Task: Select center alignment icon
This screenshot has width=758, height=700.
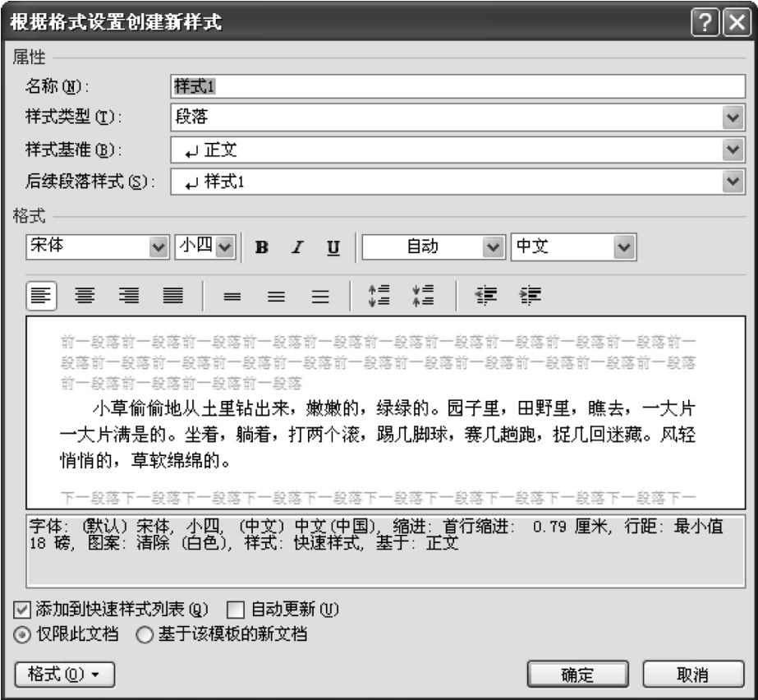Action: [85, 295]
